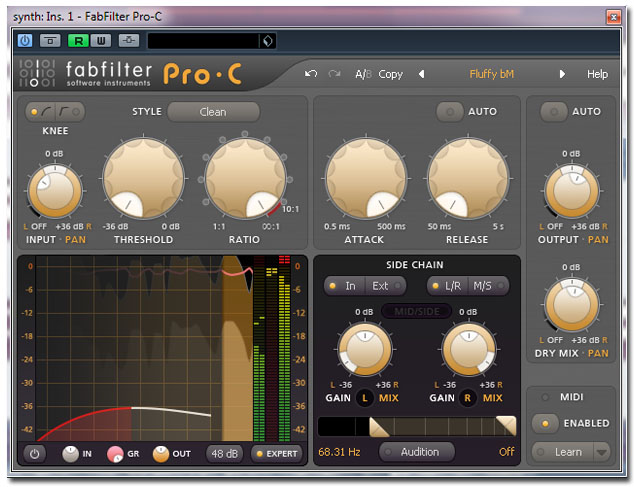Click the Release knob
634x487 pixels.
[468, 178]
